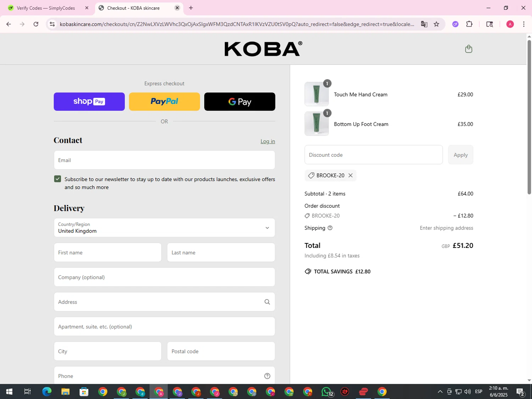Click the Last name field
The height and width of the screenshot is (399, 532).
coord(221,253)
